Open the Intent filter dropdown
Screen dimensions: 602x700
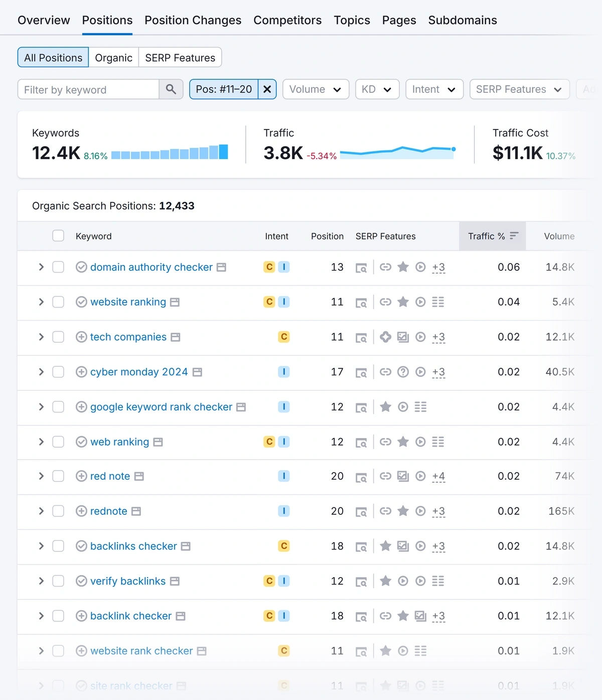point(434,89)
